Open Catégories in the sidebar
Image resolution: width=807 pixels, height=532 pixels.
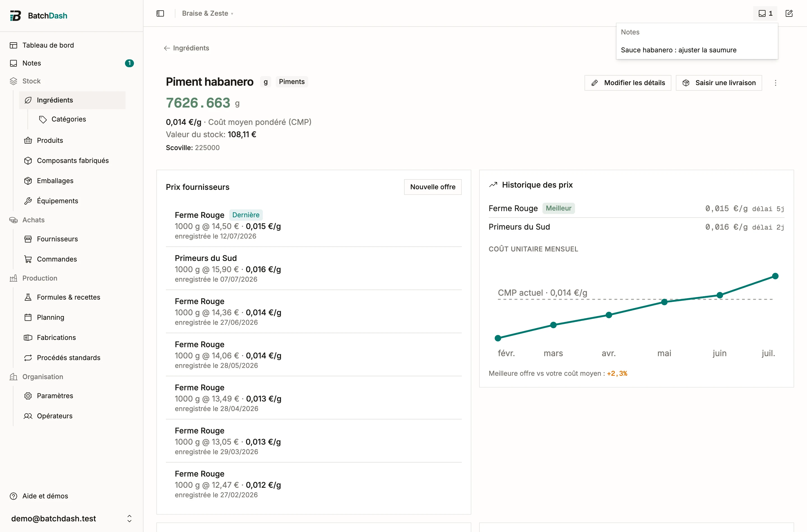coord(69,119)
